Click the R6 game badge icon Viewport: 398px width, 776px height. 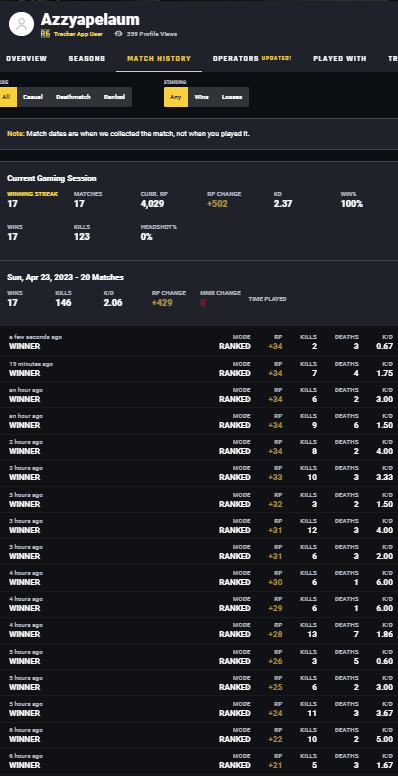[x=46, y=34]
